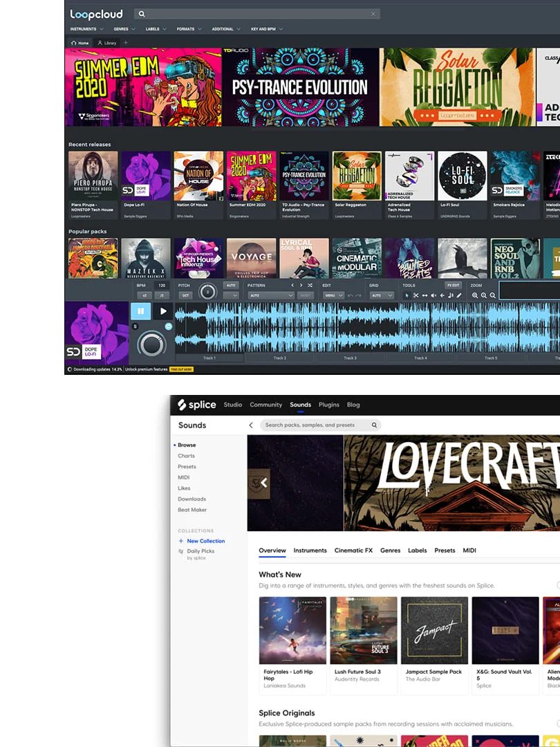560x747 pixels.
Task: Shuffle the pattern with random icon
Action: point(310,286)
